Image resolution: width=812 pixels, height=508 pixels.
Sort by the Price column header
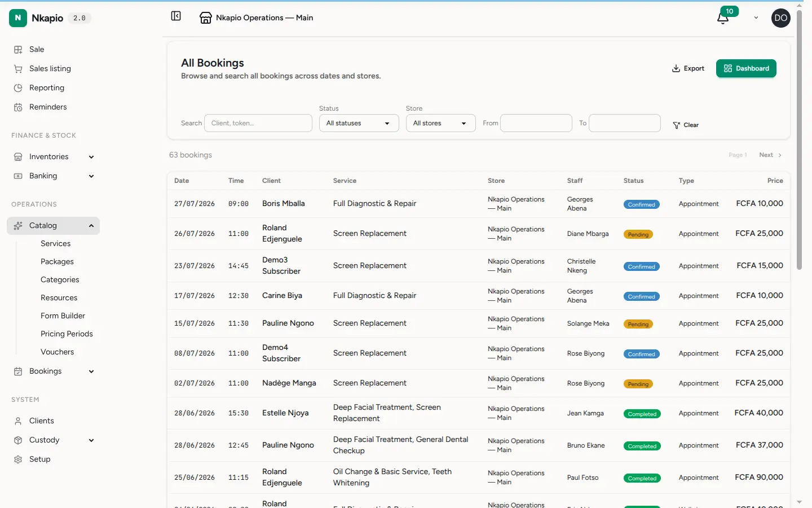pyautogui.click(x=775, y=181)
